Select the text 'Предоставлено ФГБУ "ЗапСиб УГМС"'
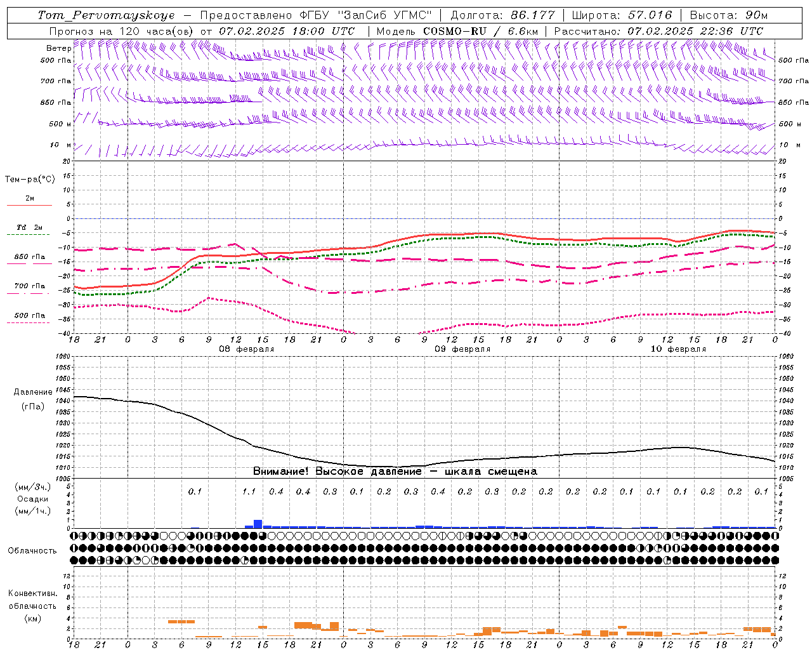This screenshot has width=812, height=650. click(x=316, y=15)
